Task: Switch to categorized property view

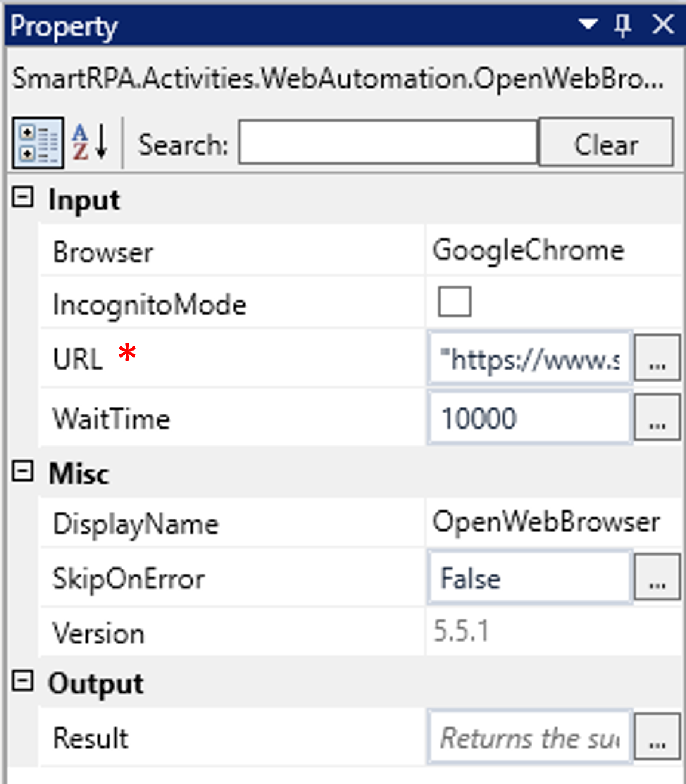Action: click(x=38, y=143)
